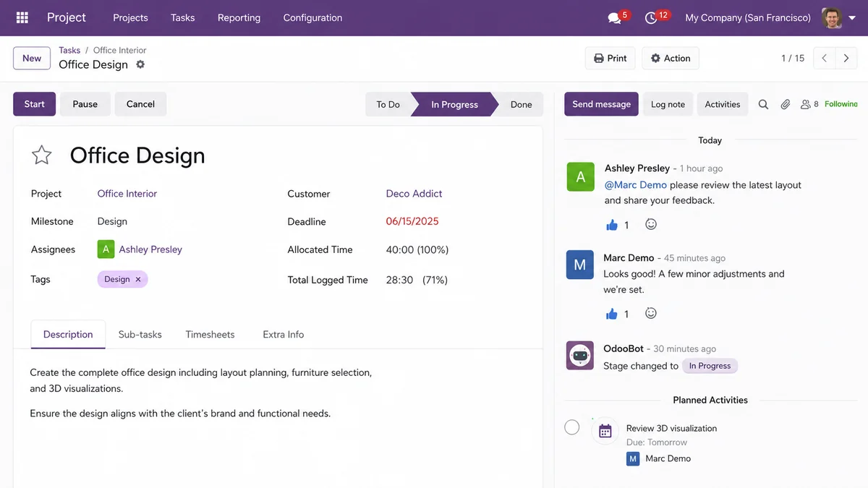Viewport: 868px width, 488px height.
Task: Click the calendar icon of the planned activity
Action: pyautogui.click(x=605, y=432)
